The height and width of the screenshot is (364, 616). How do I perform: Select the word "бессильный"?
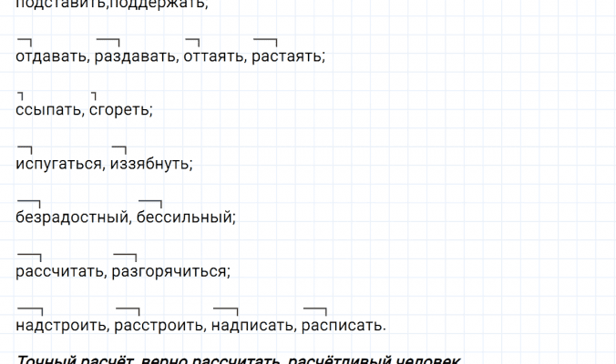186,217
